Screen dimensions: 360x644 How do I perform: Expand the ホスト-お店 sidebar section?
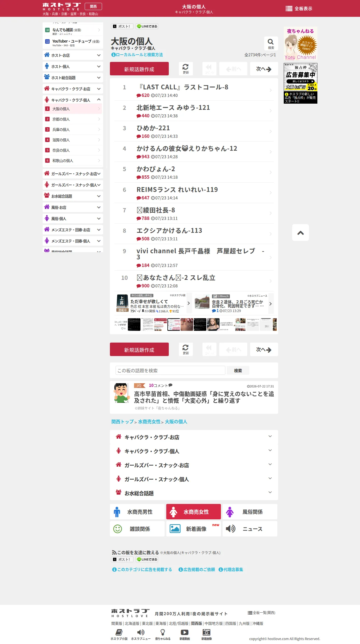[73, 55]
